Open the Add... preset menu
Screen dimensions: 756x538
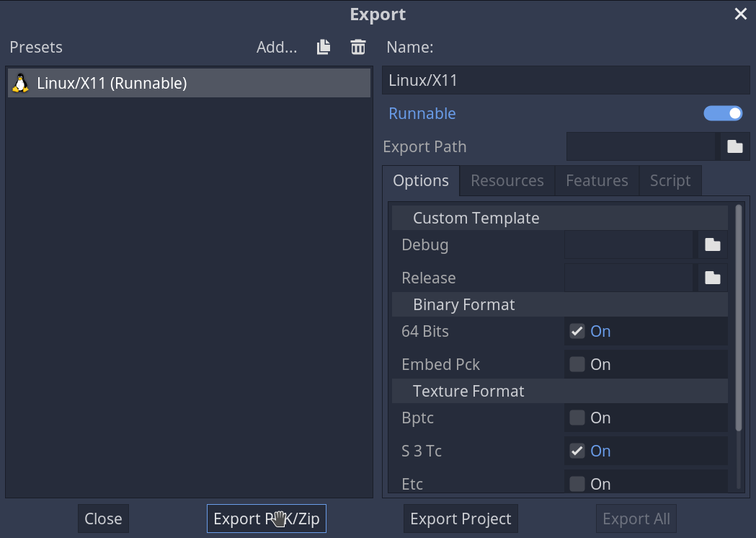(x=277, y=47)
